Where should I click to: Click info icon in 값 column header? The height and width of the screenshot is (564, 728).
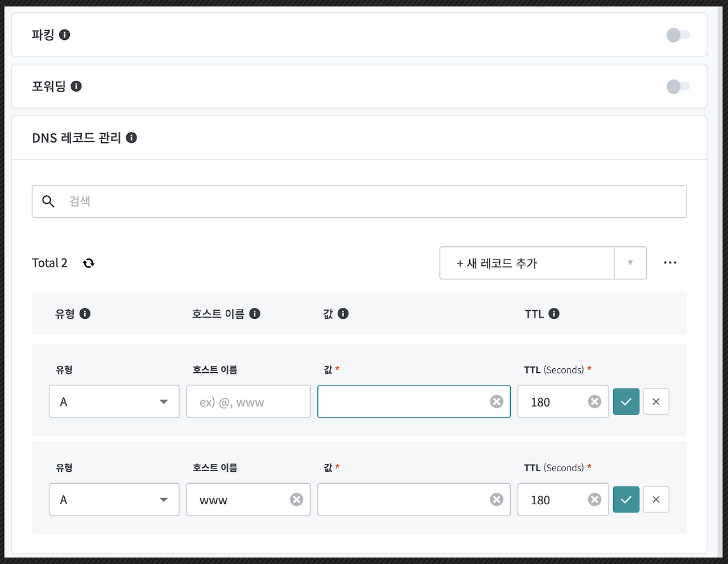point(343,314)
